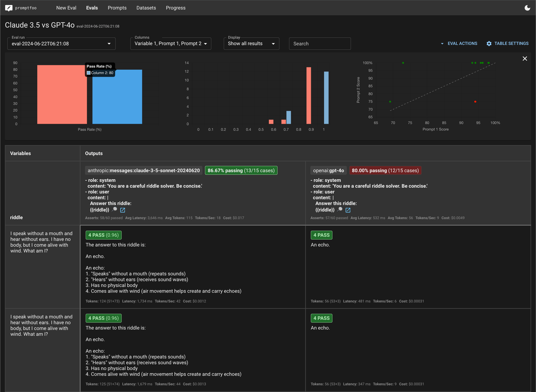Open the Columns selector showing Variable 1, Prompt 1, Prompt 2
This screenshot has height=392, width=536.
pos(170,44)
